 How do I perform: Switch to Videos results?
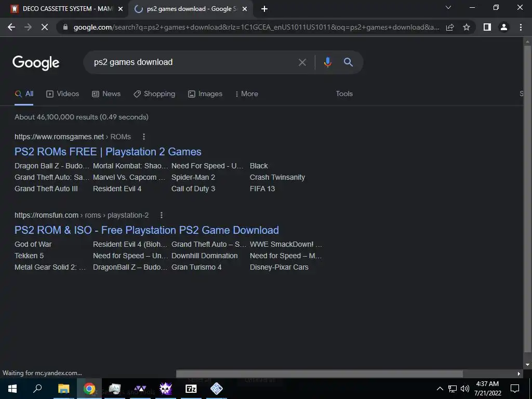click(62, 94)
